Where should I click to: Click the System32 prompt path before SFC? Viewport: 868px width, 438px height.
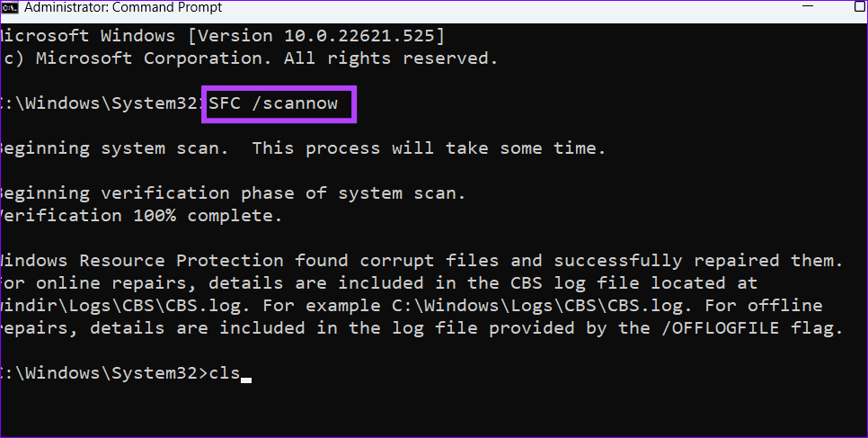tap(101, 103)
